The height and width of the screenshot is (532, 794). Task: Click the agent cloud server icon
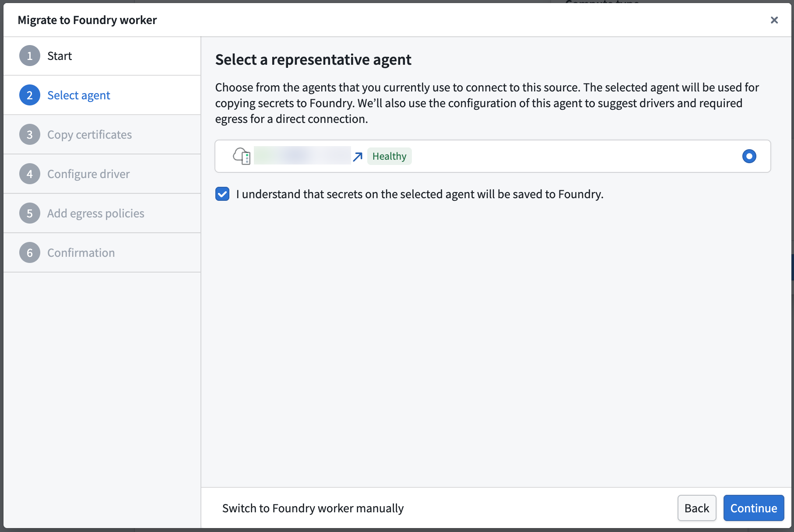(x=242, y=156)
